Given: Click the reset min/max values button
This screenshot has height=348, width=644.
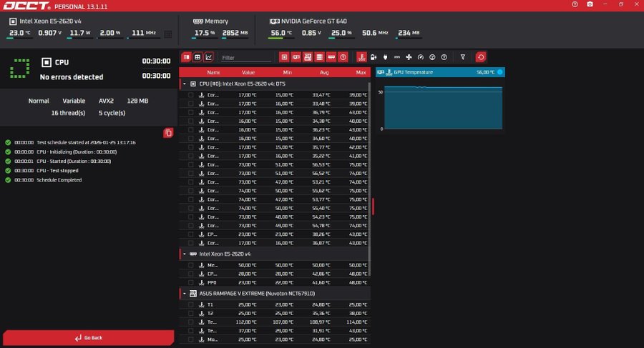Looking at the screenshot, I should 481,57.
